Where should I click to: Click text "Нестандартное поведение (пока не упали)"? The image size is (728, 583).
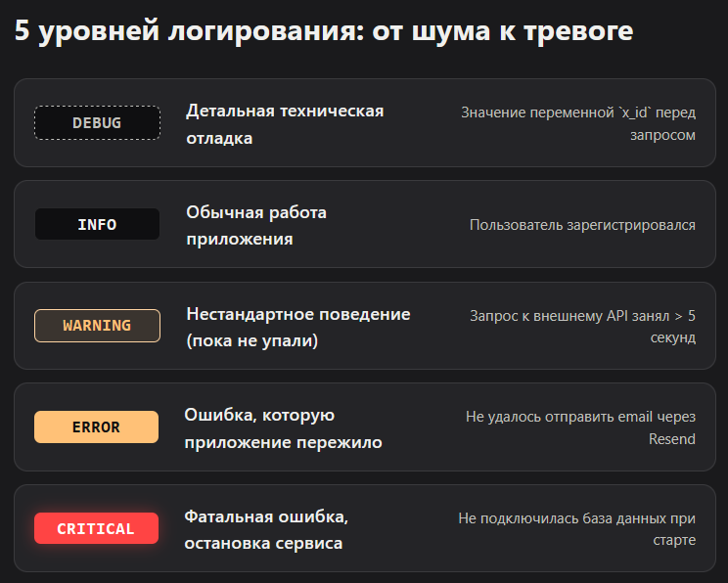298,328
